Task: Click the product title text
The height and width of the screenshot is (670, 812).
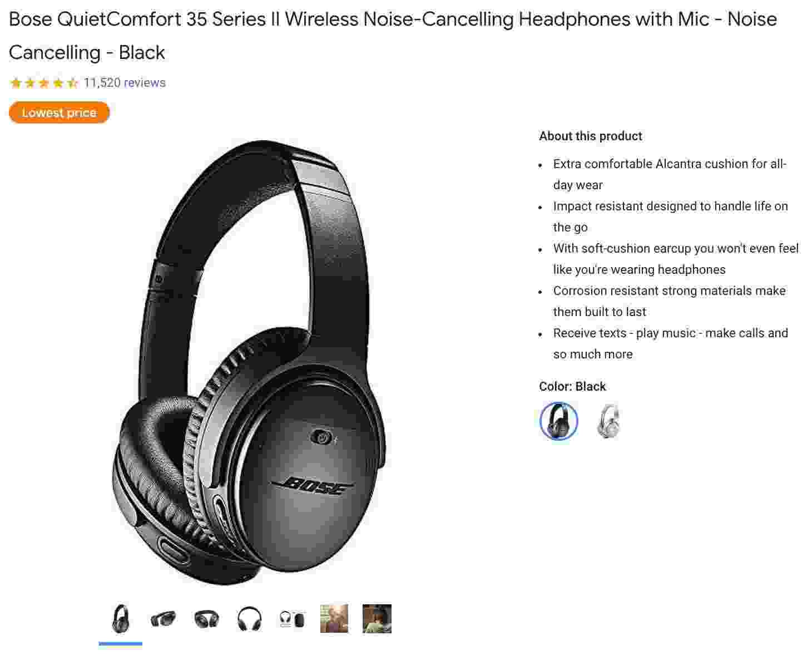Action: (393, 36)
